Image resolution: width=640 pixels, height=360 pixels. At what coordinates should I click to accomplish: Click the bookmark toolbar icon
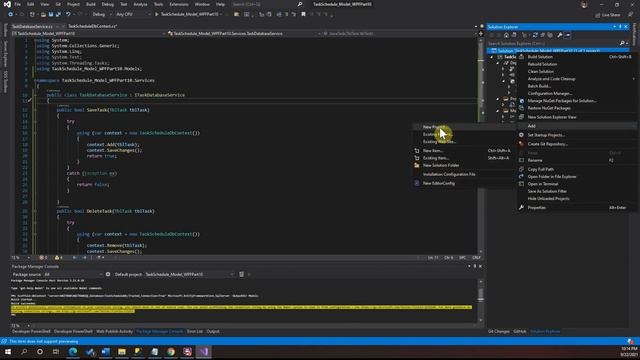point(303,14)
